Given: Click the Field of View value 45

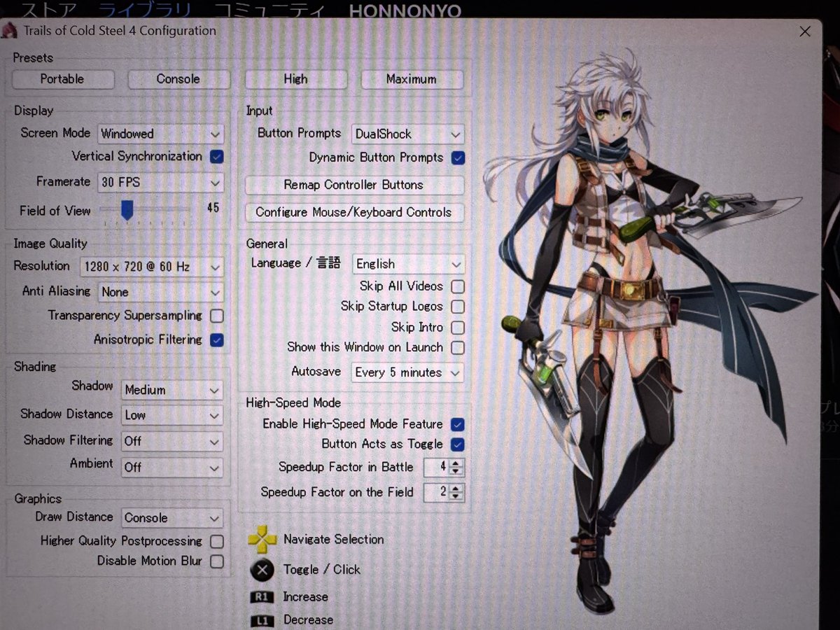Looking at the screenshot, I should pos(213,208).
